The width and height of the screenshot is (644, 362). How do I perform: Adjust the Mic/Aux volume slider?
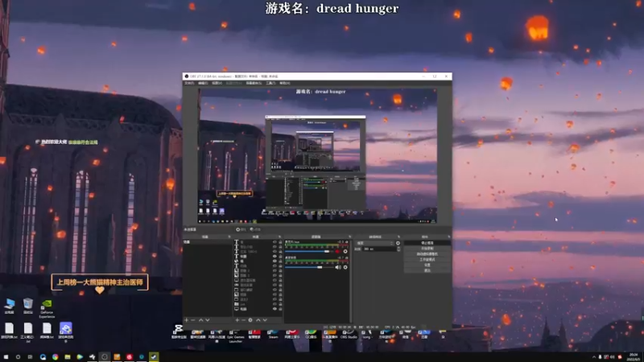coord(309,251)
